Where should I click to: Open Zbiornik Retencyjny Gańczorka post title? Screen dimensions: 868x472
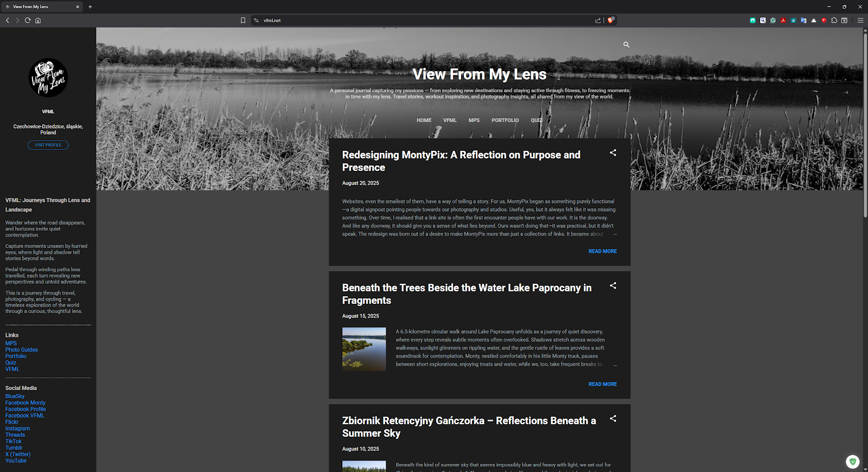coord(469,427)
